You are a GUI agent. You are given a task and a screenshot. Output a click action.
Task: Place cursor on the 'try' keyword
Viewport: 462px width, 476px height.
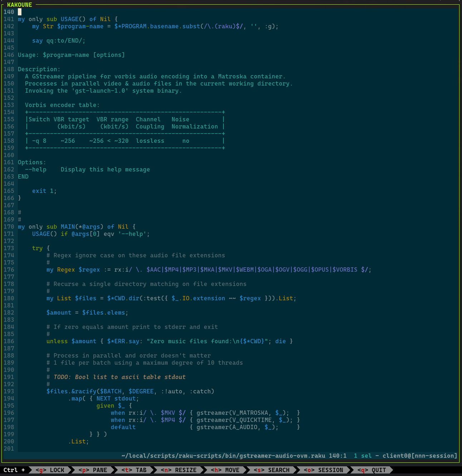[37, 248]
